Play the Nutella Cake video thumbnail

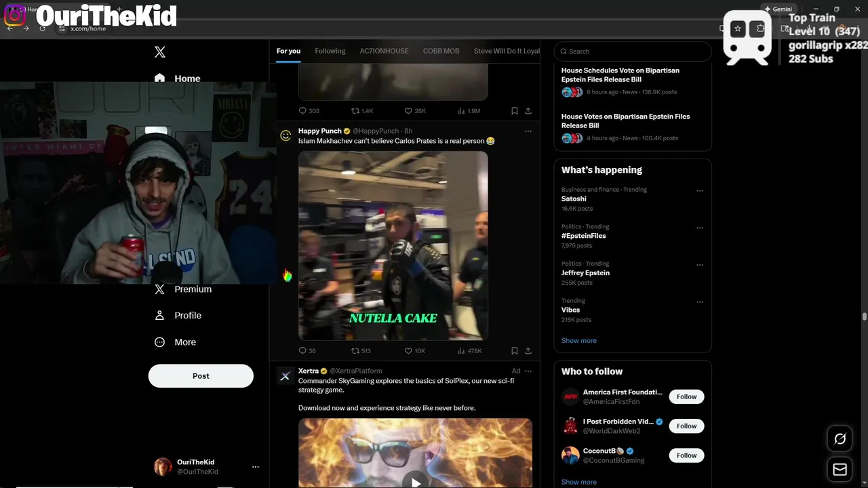[393, 245]
